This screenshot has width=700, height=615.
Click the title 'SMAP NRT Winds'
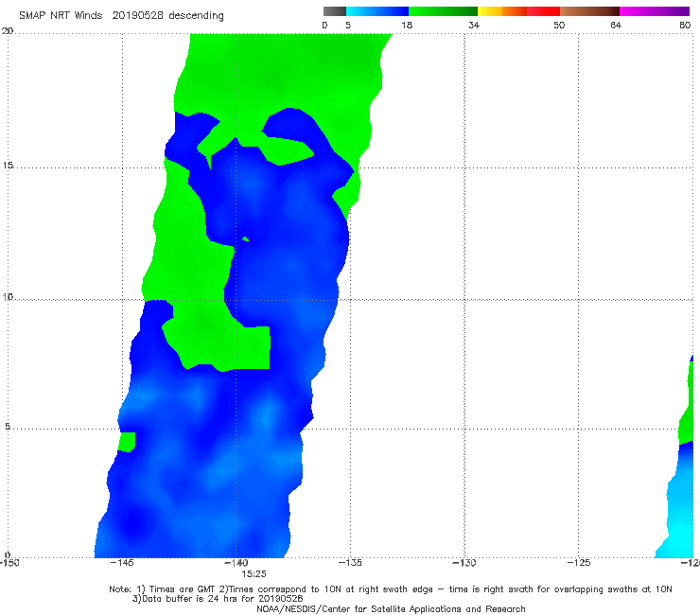point(61,15)
